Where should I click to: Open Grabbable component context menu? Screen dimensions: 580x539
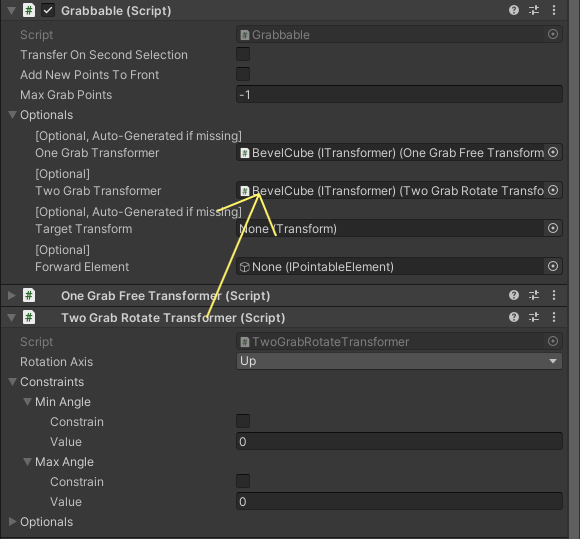(554, 10)
